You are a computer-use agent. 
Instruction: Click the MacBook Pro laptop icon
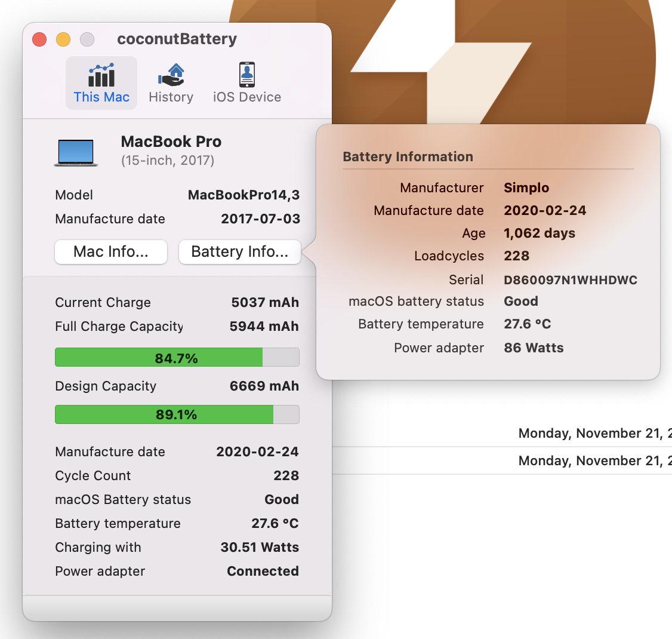(76, 152)
